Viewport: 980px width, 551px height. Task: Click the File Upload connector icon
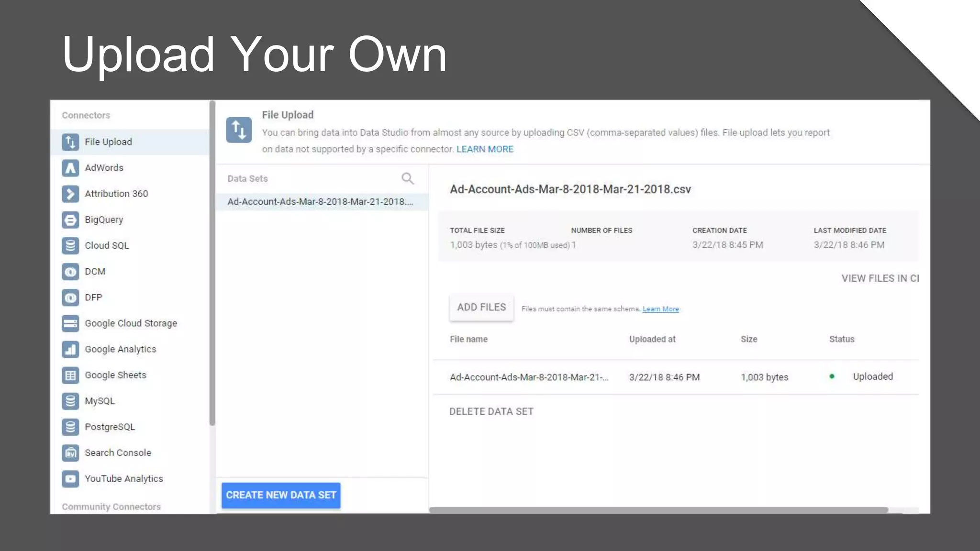[x=70, y=142]
